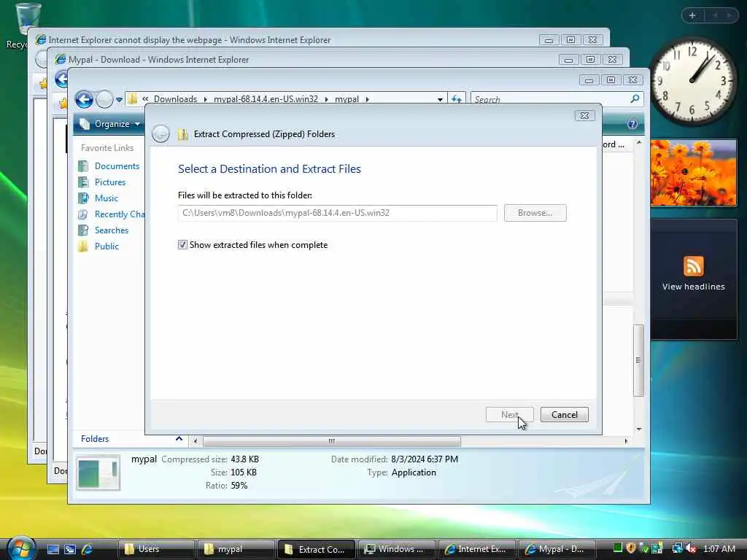Maximize the Mypal - Download IE window
Image resolution: width=747 pixels, height=560 pixels.
[590, 60]
